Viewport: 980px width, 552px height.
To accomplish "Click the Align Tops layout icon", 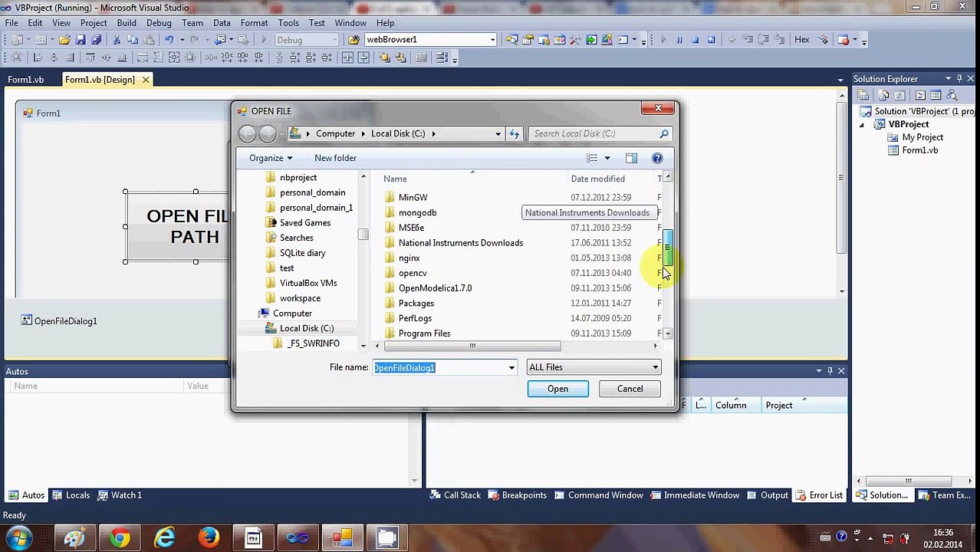I will click(x=90, y=58).
